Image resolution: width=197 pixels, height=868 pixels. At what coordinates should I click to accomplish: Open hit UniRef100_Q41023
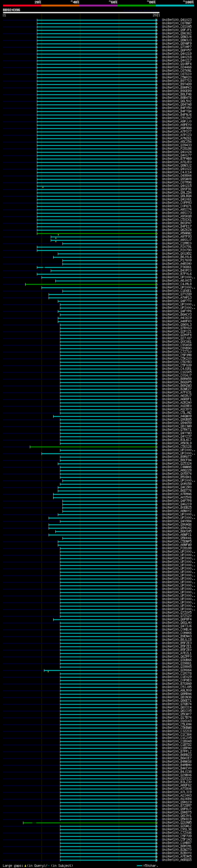[177, 20]
